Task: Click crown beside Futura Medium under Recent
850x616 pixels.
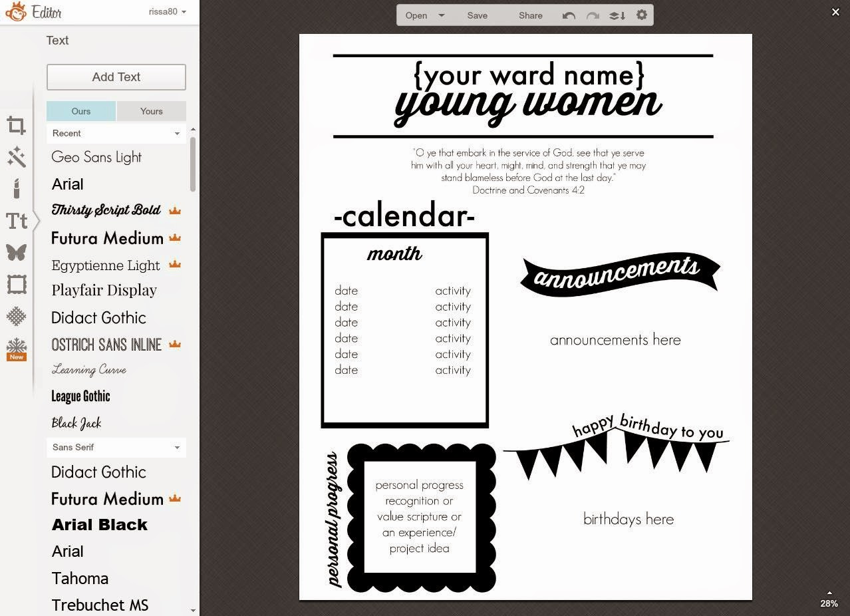Action: pos(175,237)
